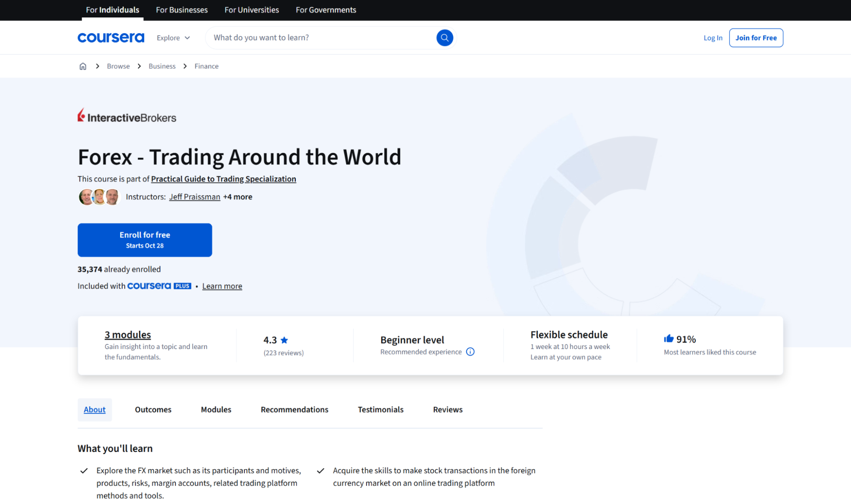Click the Coursera Plus logo badge
This screenshot has width=851, height=504.
point(159,286)
